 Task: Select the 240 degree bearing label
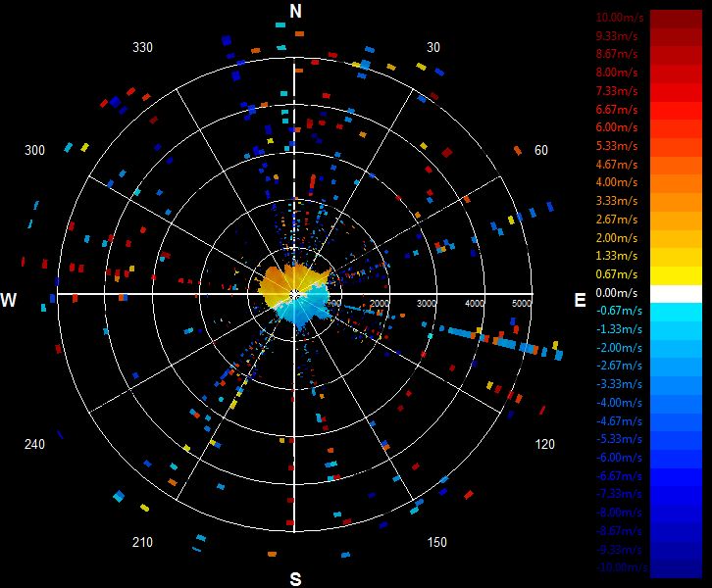tap(34, 444)
